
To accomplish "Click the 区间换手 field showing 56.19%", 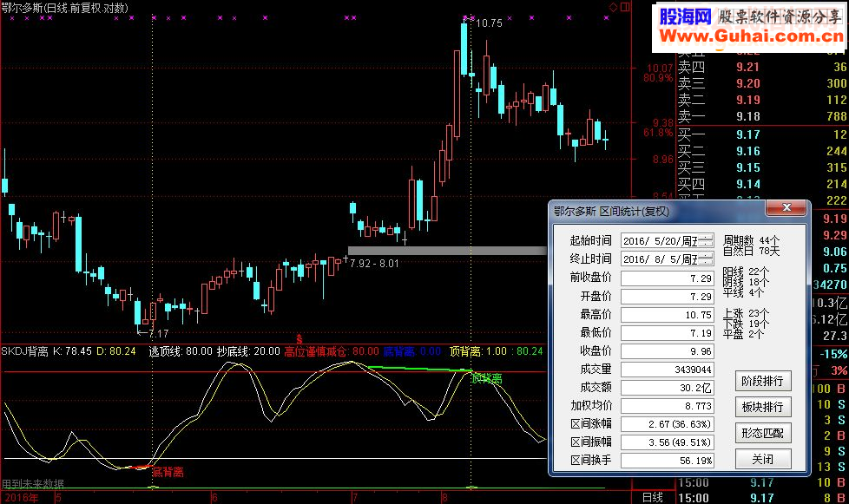I will (x=667, y=461).
